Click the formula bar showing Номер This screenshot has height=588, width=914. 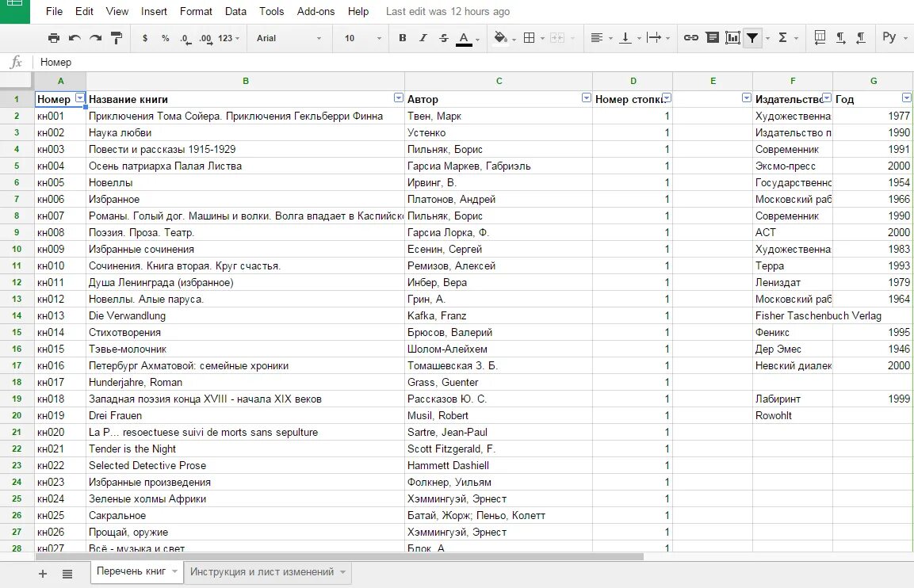coord(472,63)
